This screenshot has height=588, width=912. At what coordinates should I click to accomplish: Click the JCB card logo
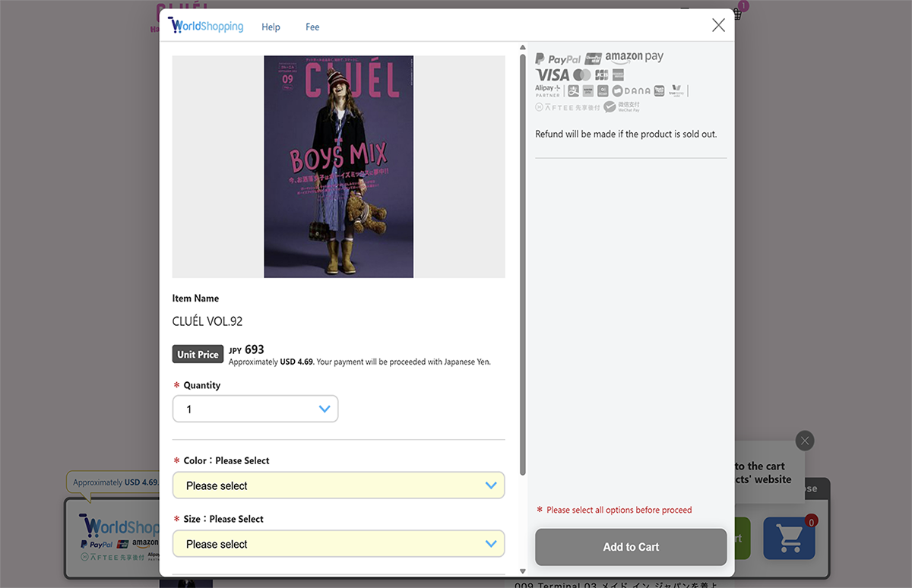pos(602,74)
